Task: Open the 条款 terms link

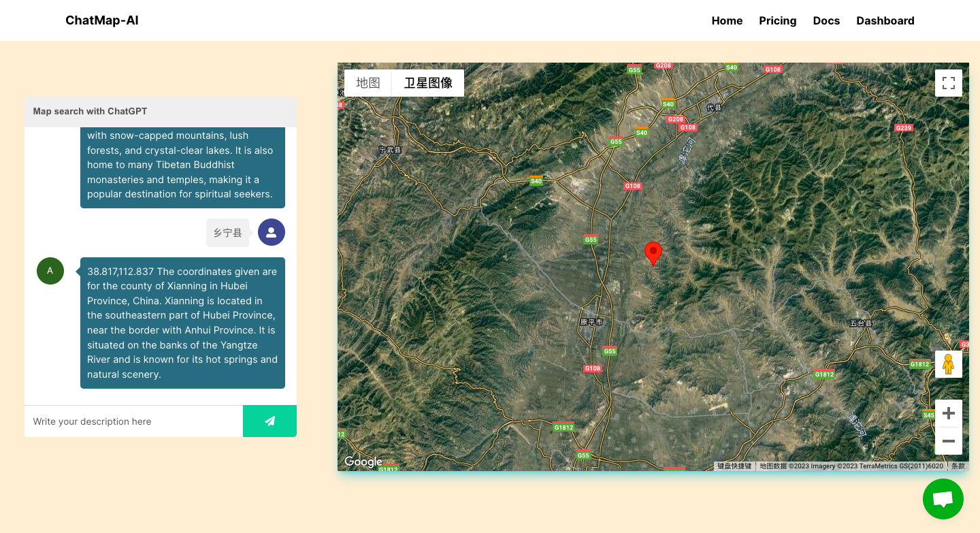Action: point(958,466)
